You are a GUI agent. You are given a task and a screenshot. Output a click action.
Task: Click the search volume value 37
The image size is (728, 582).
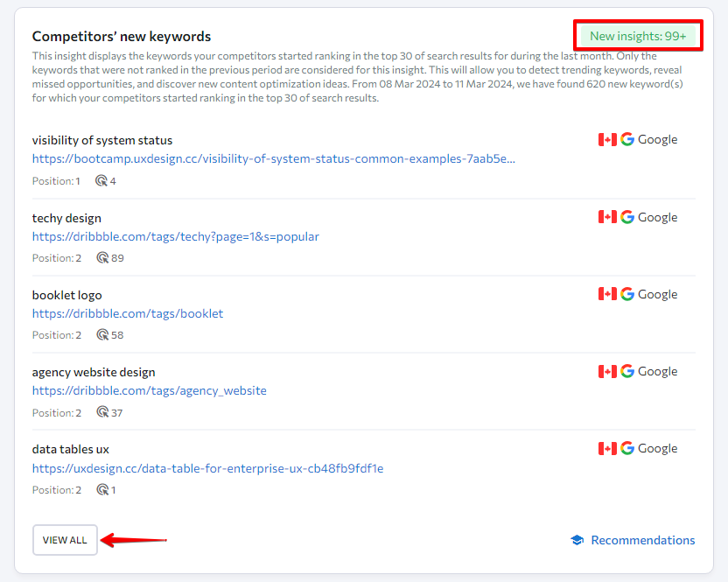(x=117, y=413)
